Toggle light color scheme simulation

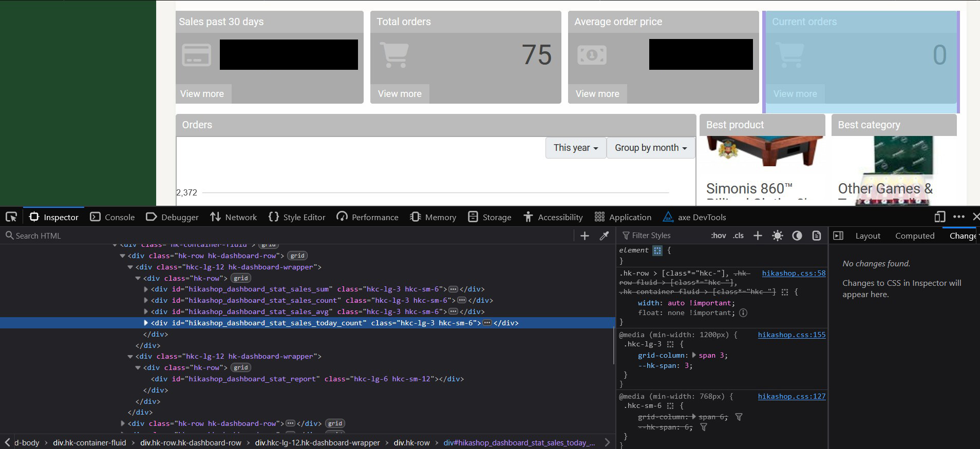click(x=778, y=236)
